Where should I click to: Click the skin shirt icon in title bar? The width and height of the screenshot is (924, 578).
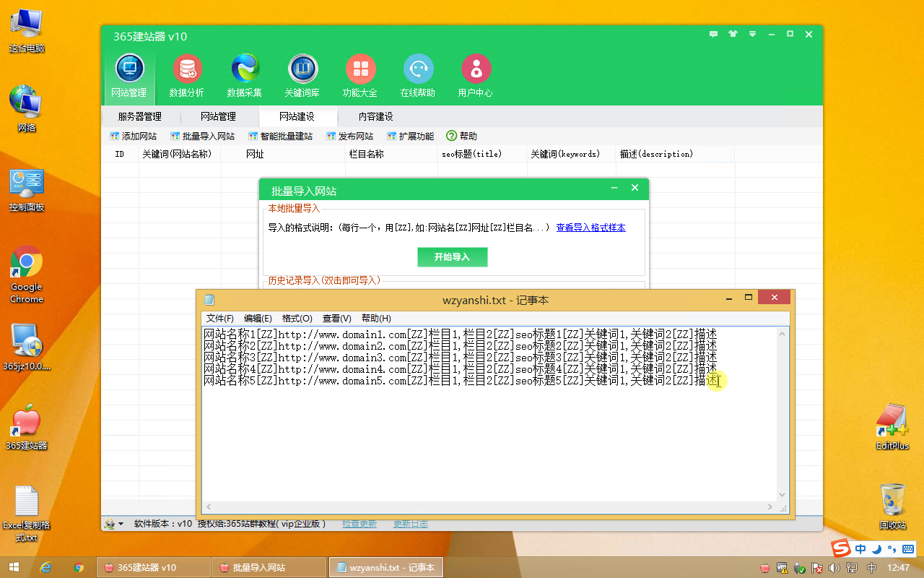733,34
